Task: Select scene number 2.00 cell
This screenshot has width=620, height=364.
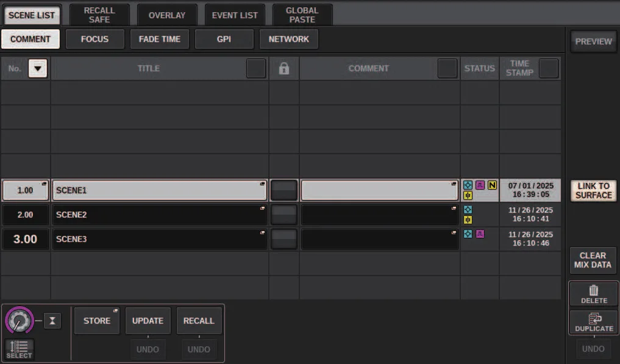Action: point(26,215)
